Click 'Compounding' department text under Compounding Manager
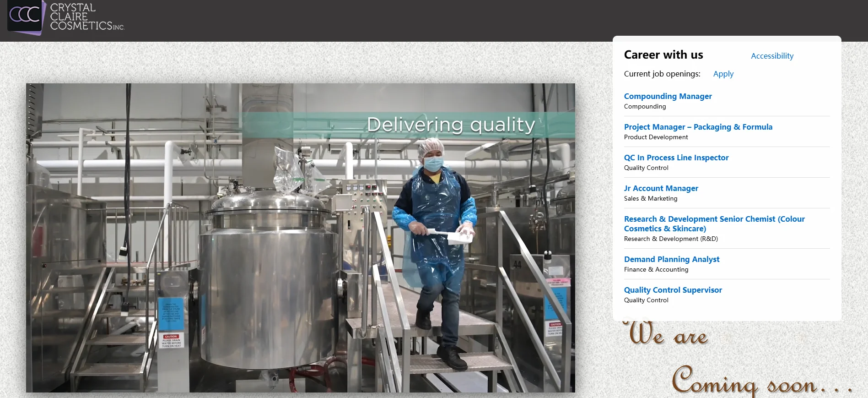868x398 pixels. [x=645, y=106]
